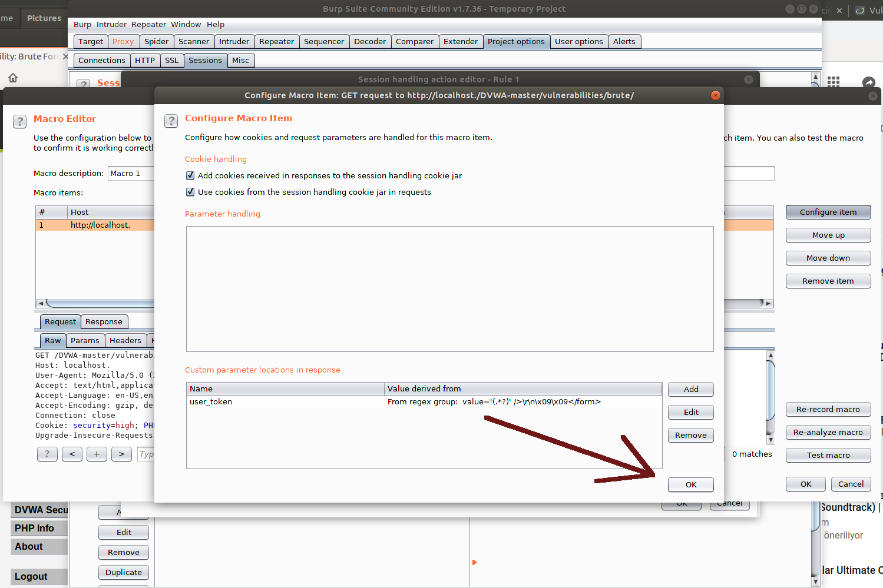Click the question mark button below request

point(47,454)
